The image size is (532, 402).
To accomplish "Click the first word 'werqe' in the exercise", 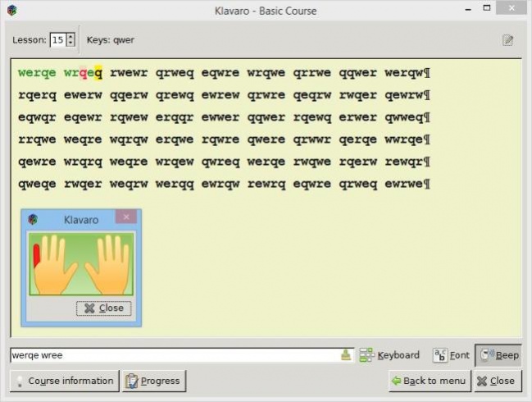I will [37, 73].
